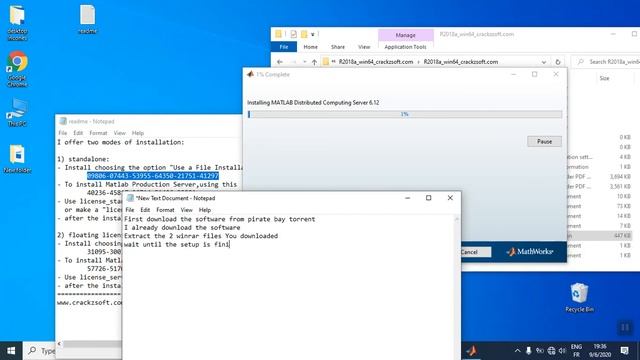This screenshot has width=640, height=360.
Task: Click the Windows Start button
Action: click(x=11, y=351)
